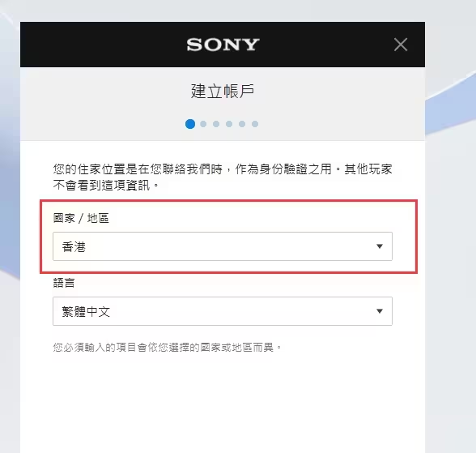Click the SONY logo in the header
The height and width of the screenshot is (453, 476).
(223, 45)
